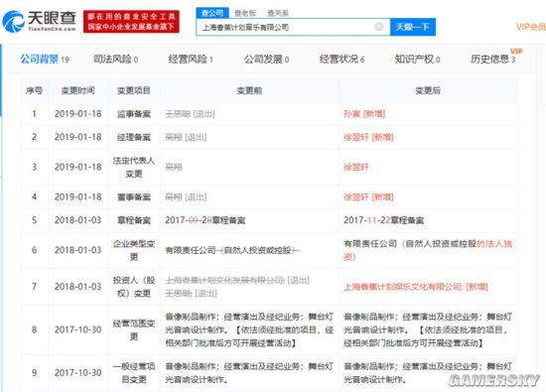Click the 2018-01-03 date in the 章程备案 row
Image resolution: width=546 pixels, height=392 pixels.
pos(78,220)
